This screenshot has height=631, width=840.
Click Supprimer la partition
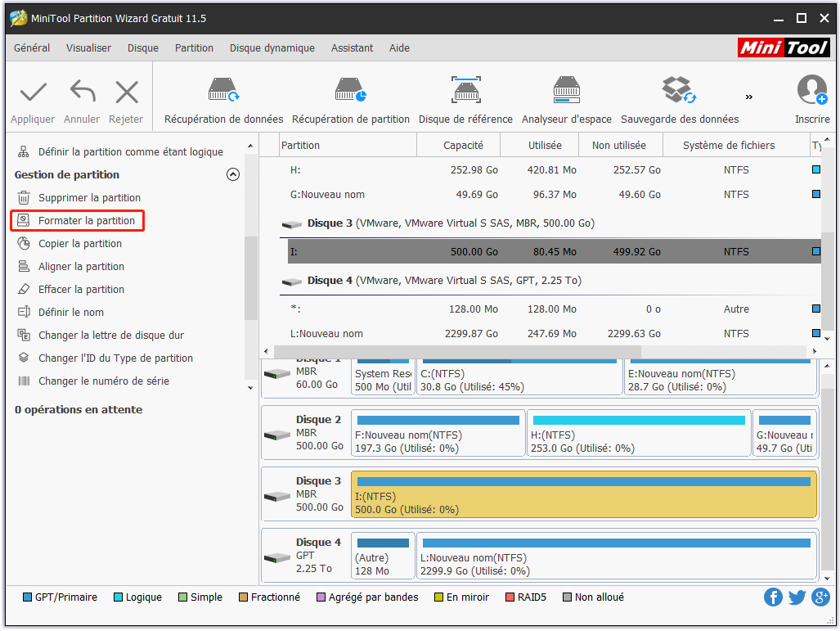(79, 198)
